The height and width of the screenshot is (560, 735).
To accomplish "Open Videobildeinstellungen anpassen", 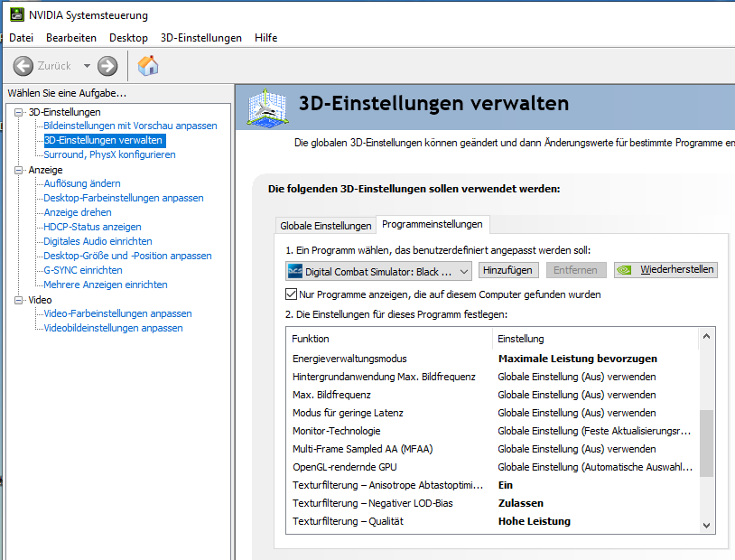I will point(113,328).
